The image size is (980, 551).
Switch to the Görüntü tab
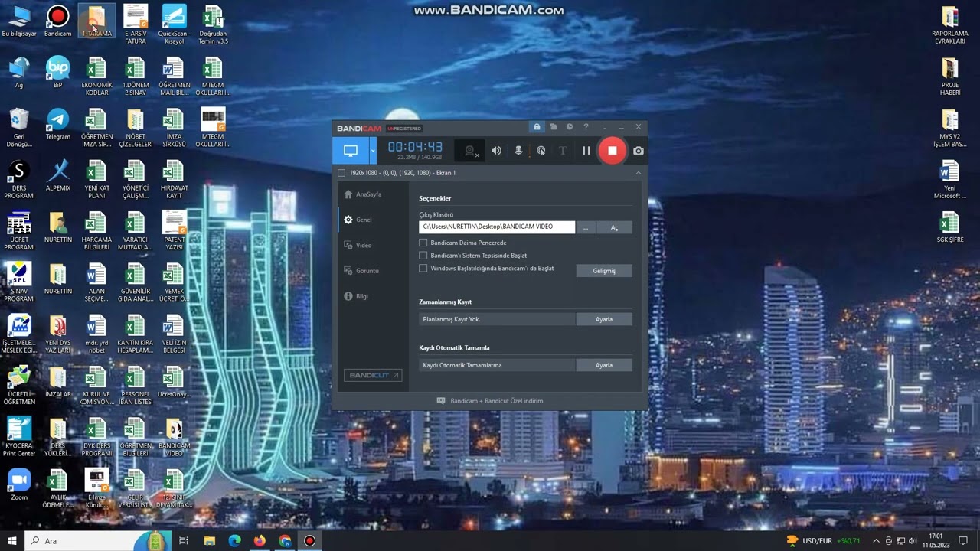[361, 271]
